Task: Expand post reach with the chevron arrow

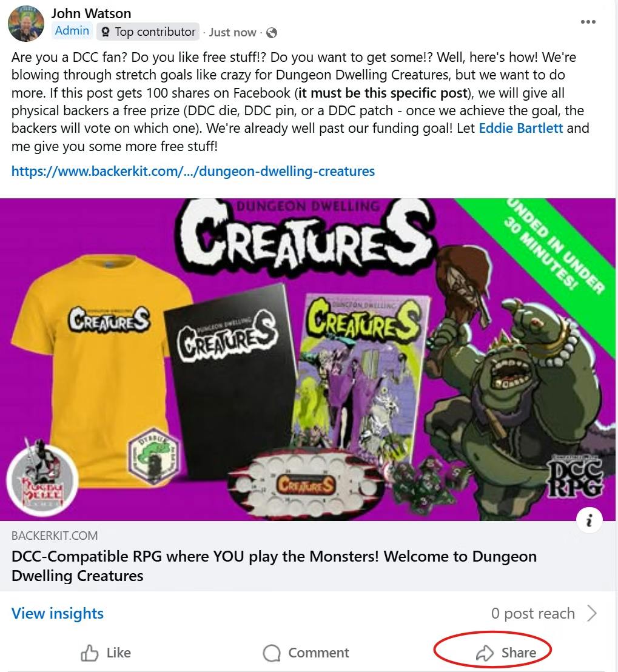Action: 592,614
